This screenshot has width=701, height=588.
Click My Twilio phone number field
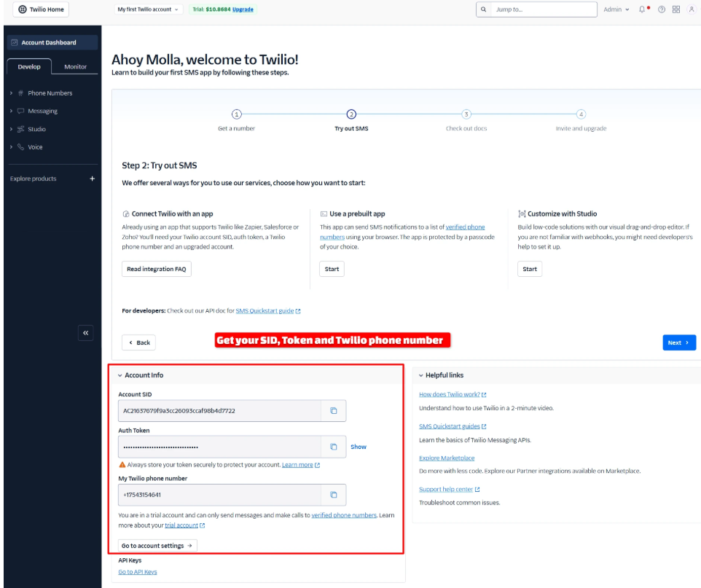tap(219, 495)
